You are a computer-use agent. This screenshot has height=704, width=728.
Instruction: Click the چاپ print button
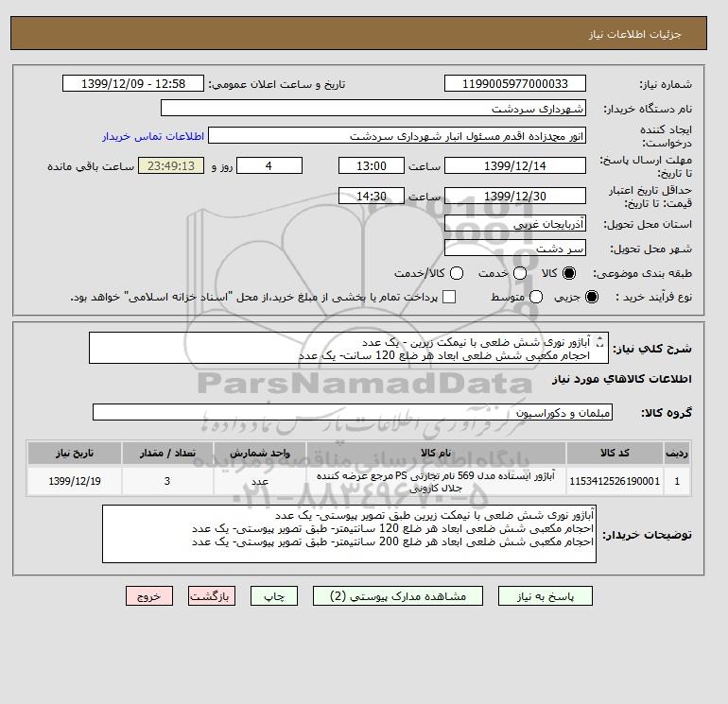tap(274, 596)
